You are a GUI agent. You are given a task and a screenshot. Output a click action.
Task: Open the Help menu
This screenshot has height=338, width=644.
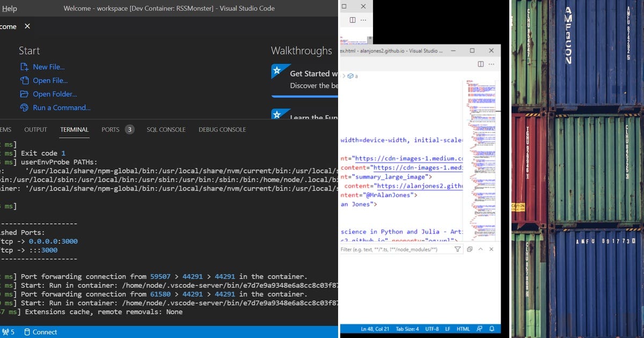10,8
